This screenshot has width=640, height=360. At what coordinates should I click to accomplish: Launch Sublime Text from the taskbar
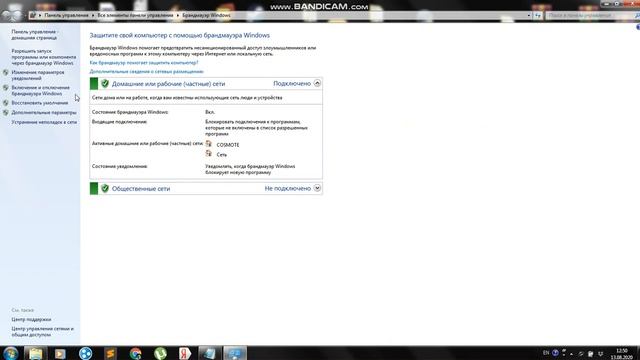[x=110, y=353]
